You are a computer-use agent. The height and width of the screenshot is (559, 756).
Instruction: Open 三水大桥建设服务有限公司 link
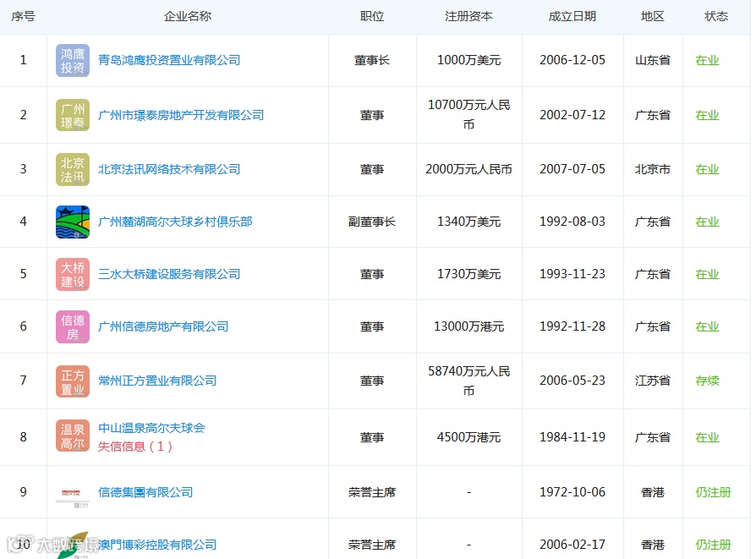tap(169, 274)
